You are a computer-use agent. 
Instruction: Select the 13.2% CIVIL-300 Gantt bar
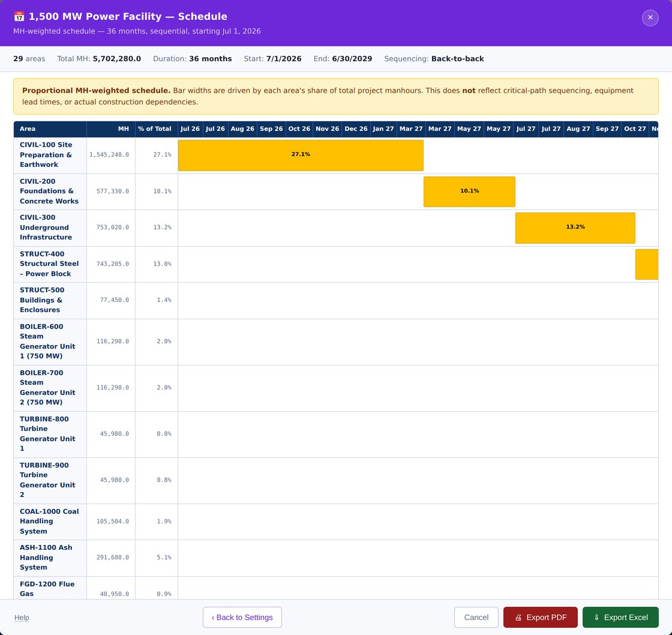pyautogui.click(x=575, y=227)
